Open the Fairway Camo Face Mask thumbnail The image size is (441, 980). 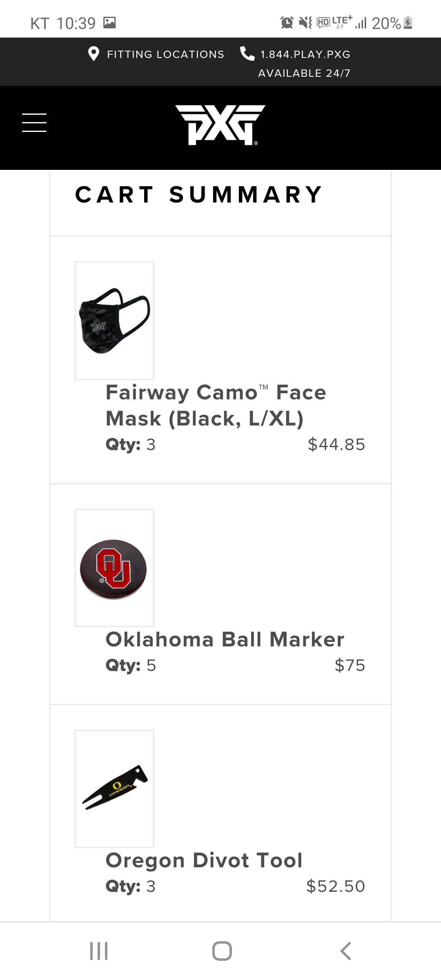[114, 321]
